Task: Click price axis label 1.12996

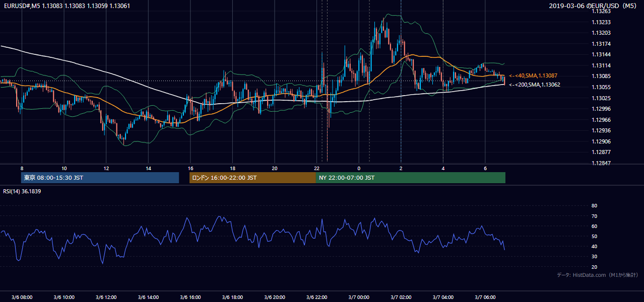Action: click(601, 109)
